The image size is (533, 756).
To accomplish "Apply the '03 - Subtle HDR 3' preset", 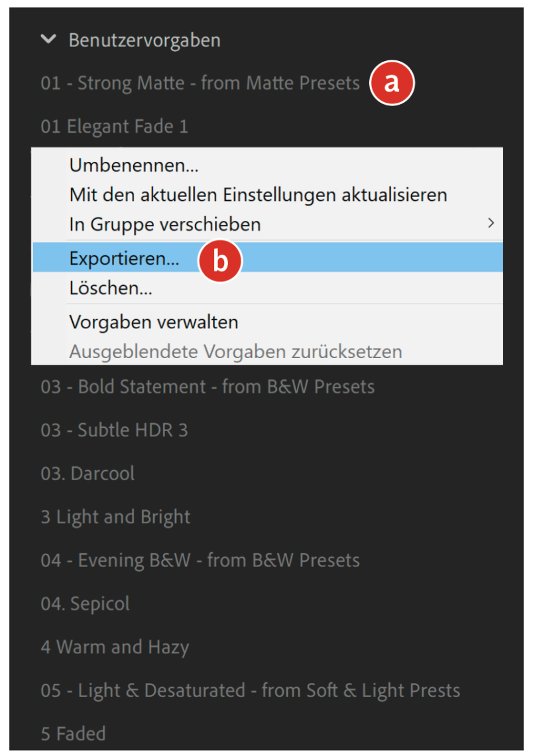I will tap(114, 430).
